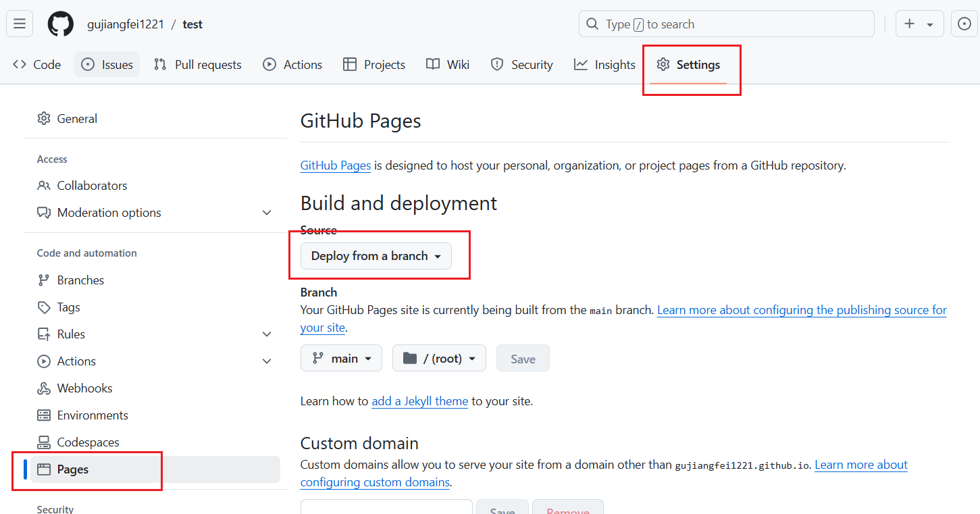Open the hamburger navigation menu
The height and width of the screenshot is (514, 980).
pyautogui.click(x=20, y=24)
